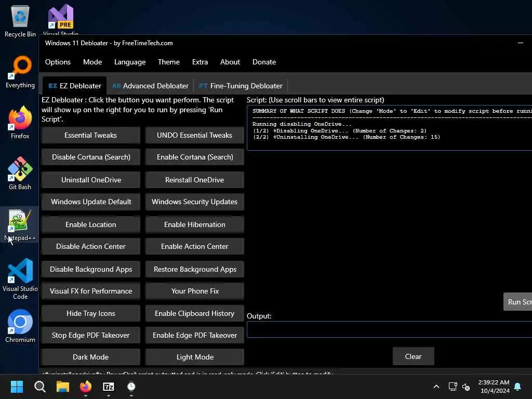Viewport: 532px width, 399px height.
Task: Open the Visual Studio Preview desktop icon
Action: [61, 19]
